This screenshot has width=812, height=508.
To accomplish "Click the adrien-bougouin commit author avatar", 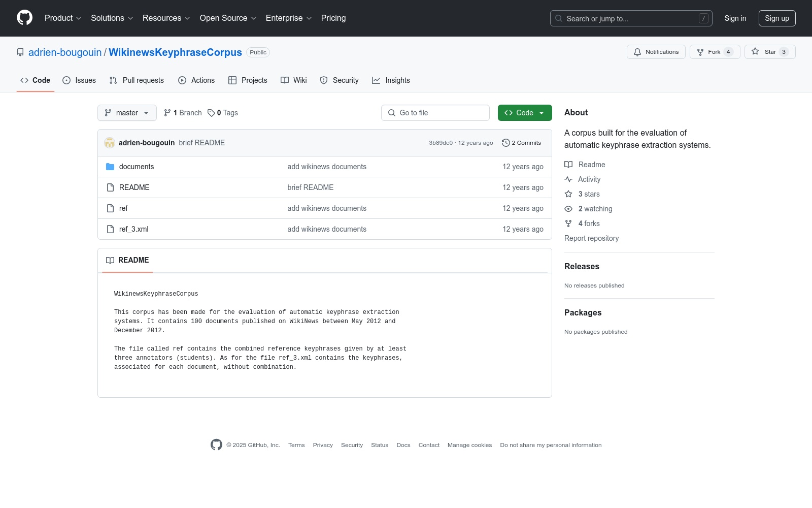I will point(110,143).
